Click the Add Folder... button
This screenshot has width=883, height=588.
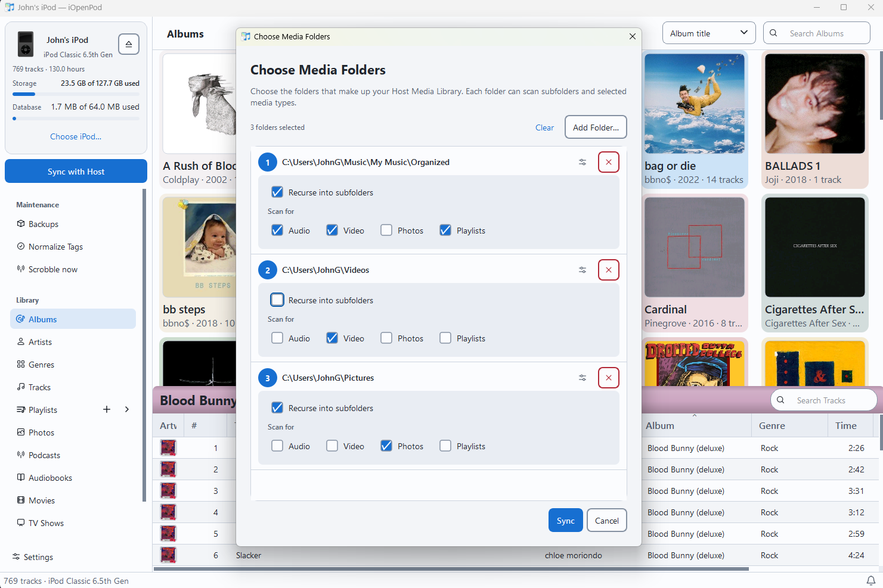point(596,127)
